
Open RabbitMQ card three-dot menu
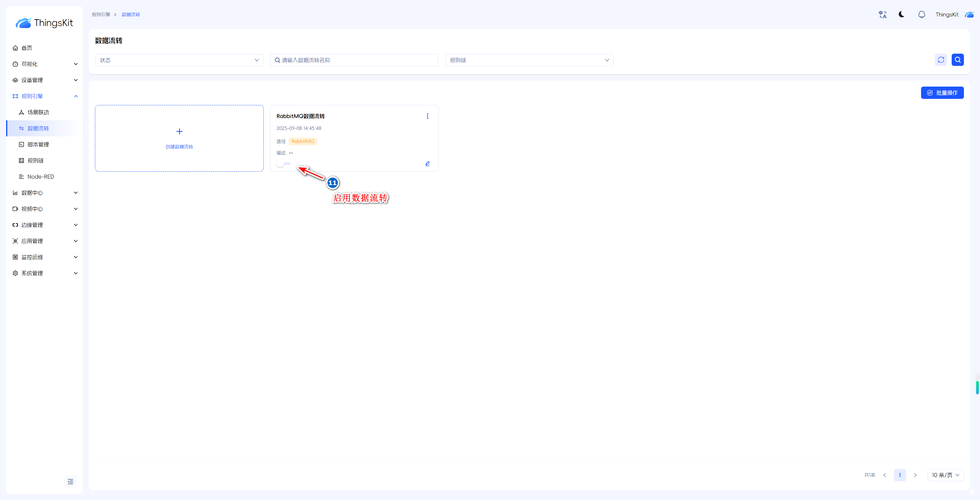[427, 116]
